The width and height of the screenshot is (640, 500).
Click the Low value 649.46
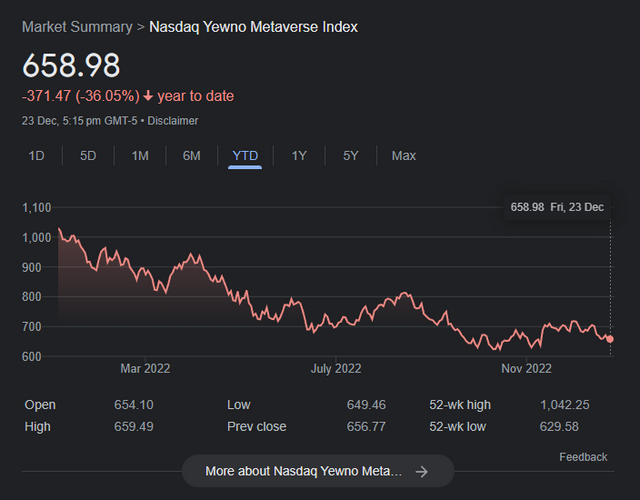pos(366,404)
